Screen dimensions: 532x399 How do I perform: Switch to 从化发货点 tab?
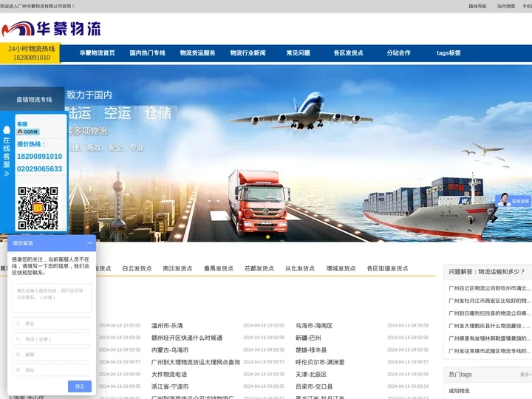[x=300, y=268]
